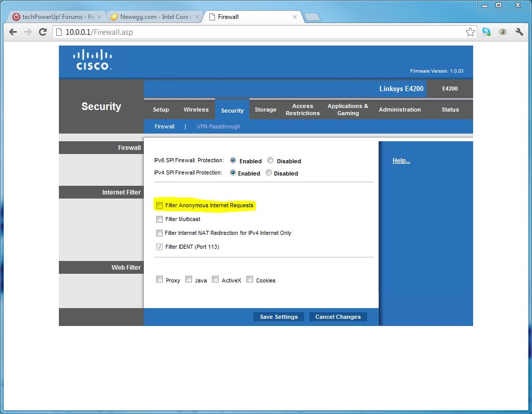Open the Administration menu tab

pyautogui.click(x=400, y=110)
